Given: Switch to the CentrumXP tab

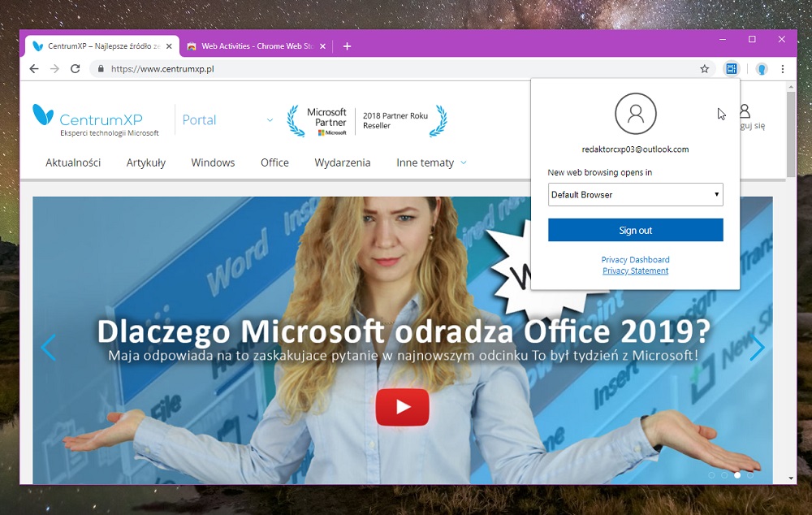Looking at the screenshot, I should (x=102, y=46).
